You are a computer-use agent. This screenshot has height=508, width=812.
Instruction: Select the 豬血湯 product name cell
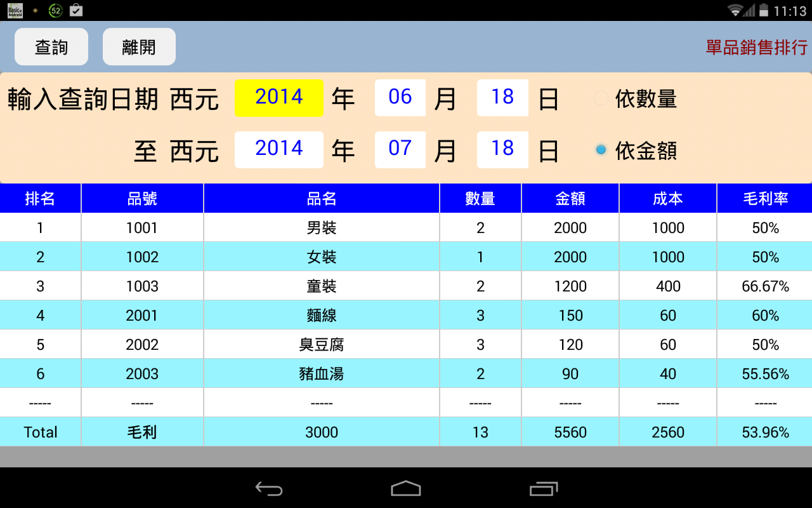pyautogui.click(x=322, y=373)
